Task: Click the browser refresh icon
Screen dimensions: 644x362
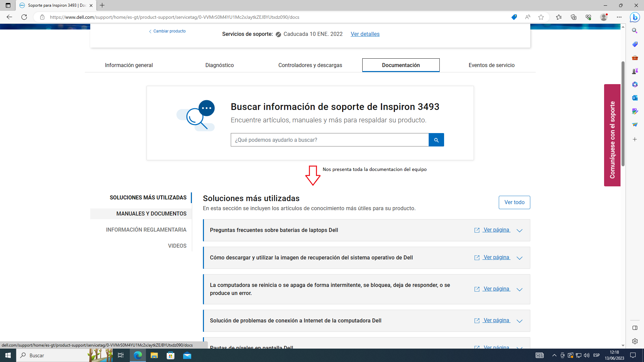Action: tap(24, 17)
